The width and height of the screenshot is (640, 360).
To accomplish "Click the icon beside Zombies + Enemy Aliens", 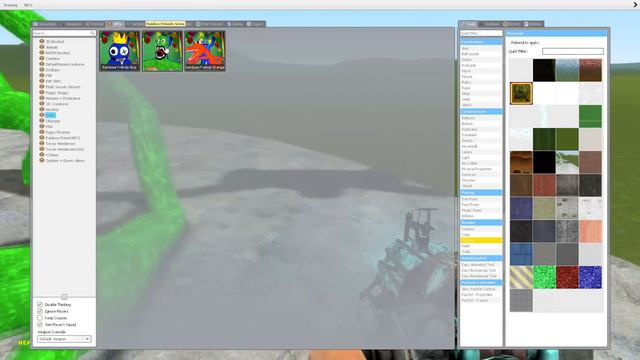I will coord(42,160).
